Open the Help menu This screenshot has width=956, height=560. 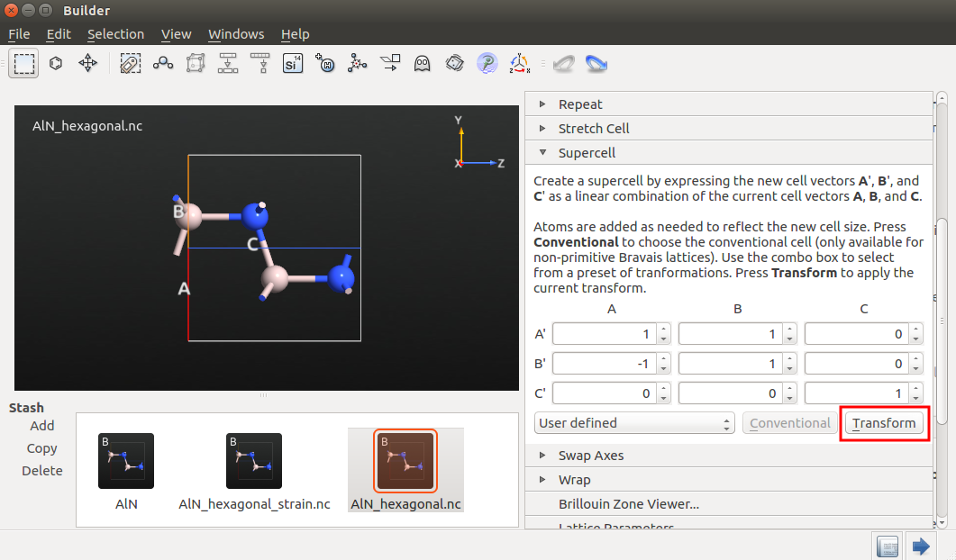(x=296, y=34)
